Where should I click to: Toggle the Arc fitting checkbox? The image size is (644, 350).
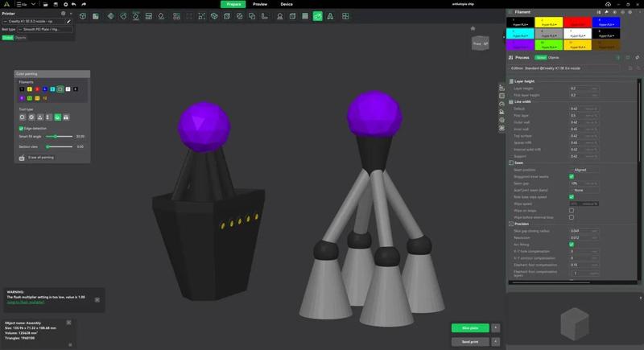tap(572, 245)
